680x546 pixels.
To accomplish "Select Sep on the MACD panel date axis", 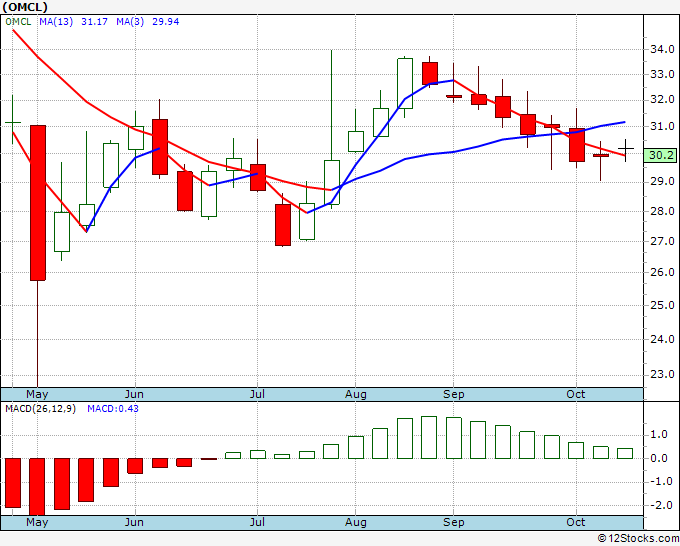I will point(454,523).
